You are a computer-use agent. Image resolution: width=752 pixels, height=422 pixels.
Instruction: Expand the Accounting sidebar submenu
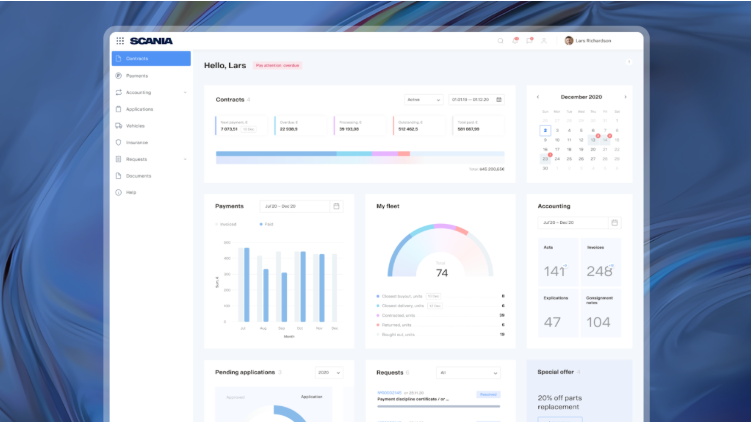pyautogui.click(x=185, y=92)
